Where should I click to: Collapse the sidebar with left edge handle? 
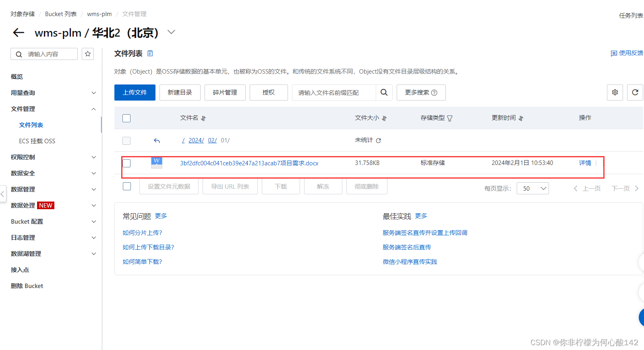tap(2, 194)
